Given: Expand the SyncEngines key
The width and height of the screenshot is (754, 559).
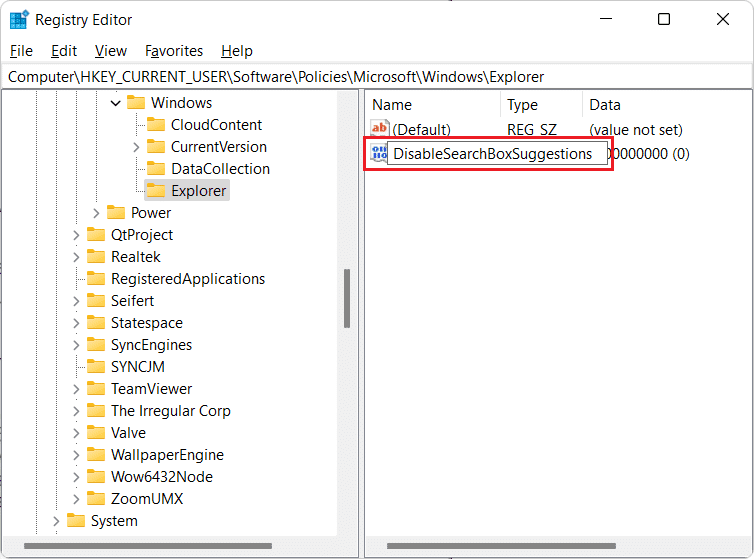Looking at the screenshot, I should (x=76, y=345).
